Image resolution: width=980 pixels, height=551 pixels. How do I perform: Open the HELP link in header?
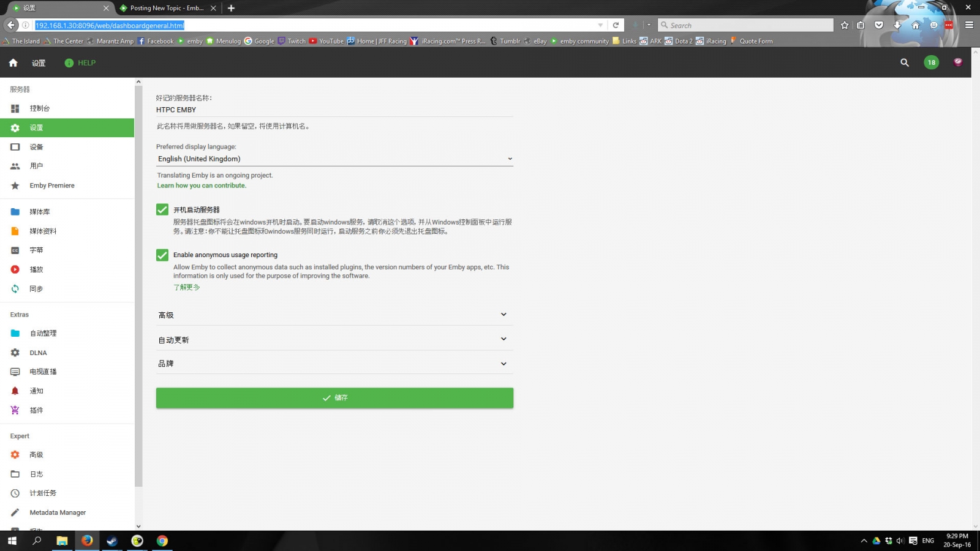click(80, 63)
